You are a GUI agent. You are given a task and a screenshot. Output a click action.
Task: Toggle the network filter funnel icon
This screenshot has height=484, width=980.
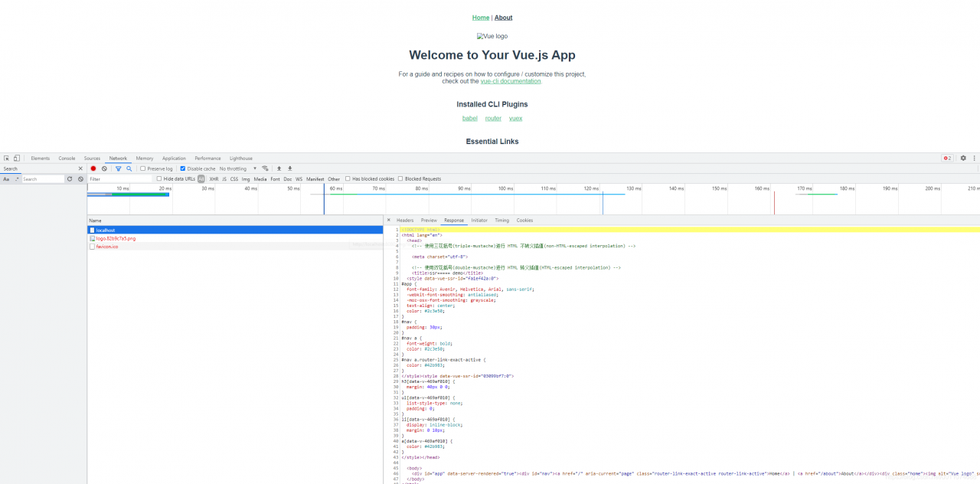(118, 168)
